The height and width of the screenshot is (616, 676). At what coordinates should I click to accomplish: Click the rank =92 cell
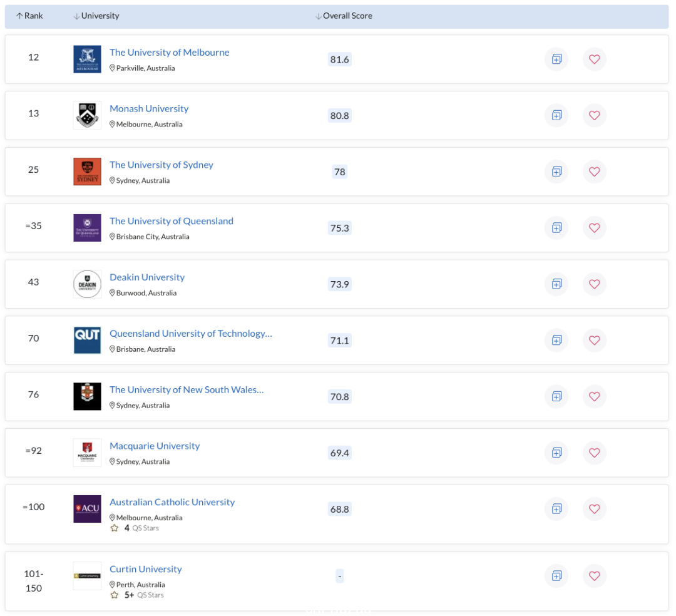(x=34, y=451)
